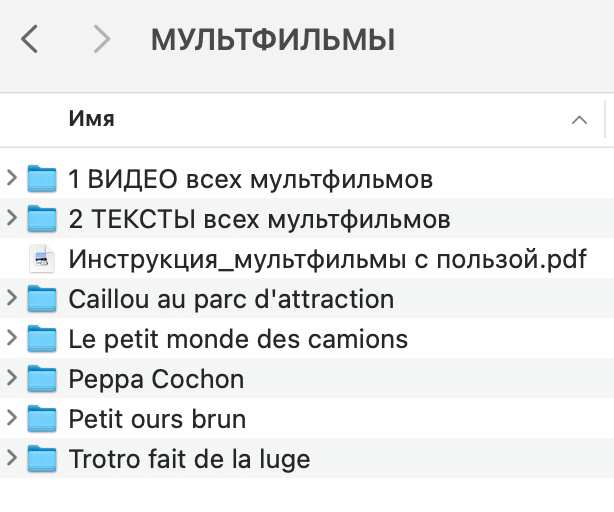
Task: Expand the Peppa Cochon folder disclosure arrow
Action: tap(12, 379)
